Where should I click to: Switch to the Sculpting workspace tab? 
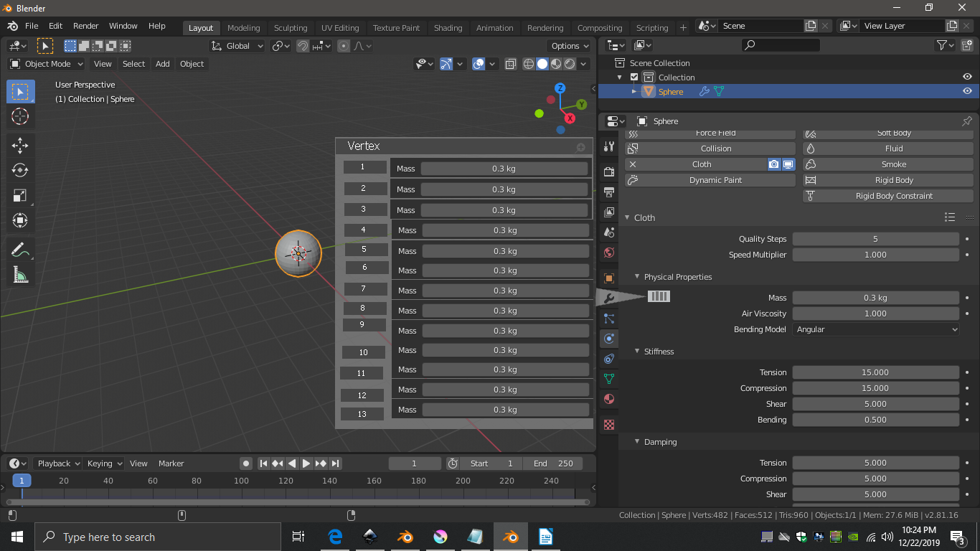tap(291, 28)
